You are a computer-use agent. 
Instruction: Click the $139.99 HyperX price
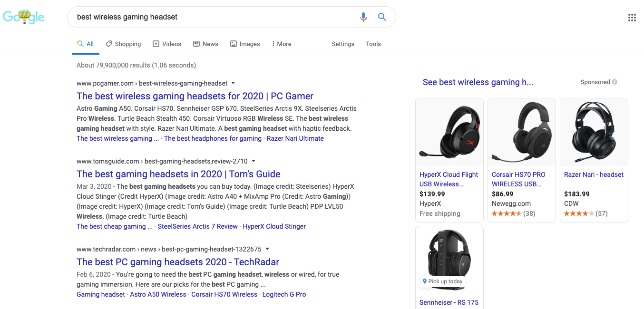(x=432, y=194)
